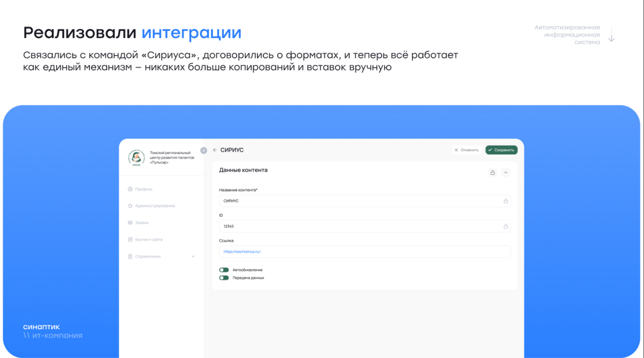Collapse the sidebar with the double-chevron button
This screenshot has width=644, height=358.
204,150
